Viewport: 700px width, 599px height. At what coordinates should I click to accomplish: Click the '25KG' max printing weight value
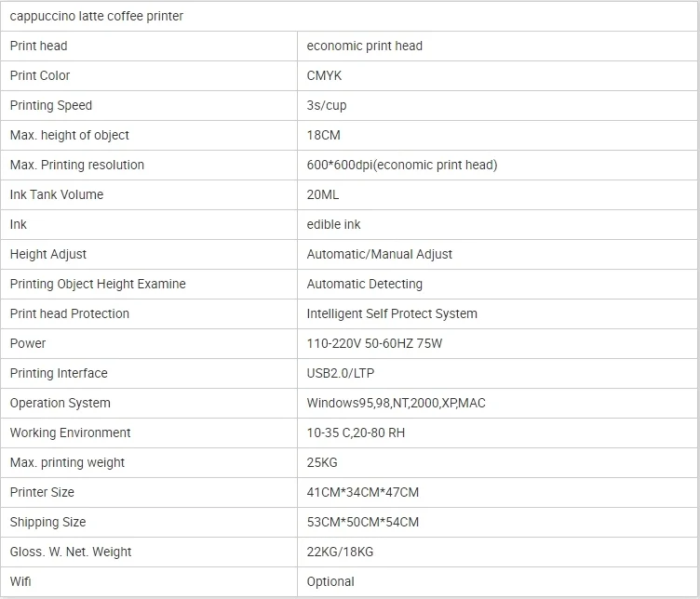point(322,462)
